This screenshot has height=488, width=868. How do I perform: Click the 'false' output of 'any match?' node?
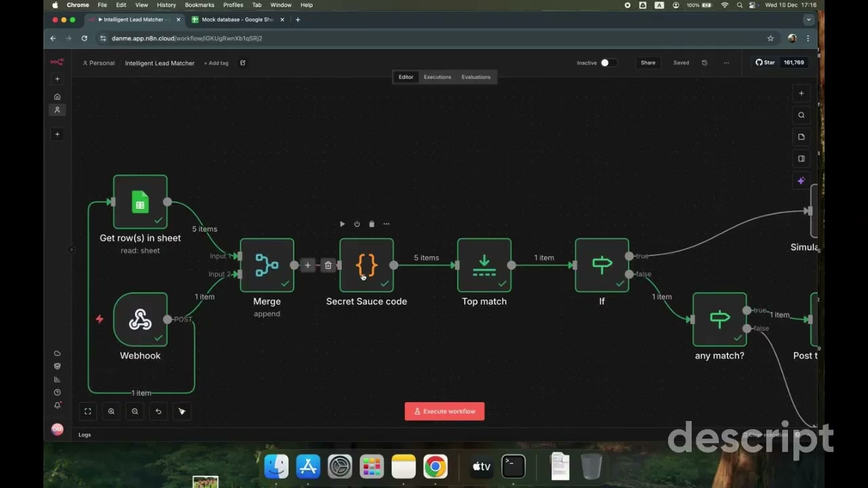click(x=747, y=329)
